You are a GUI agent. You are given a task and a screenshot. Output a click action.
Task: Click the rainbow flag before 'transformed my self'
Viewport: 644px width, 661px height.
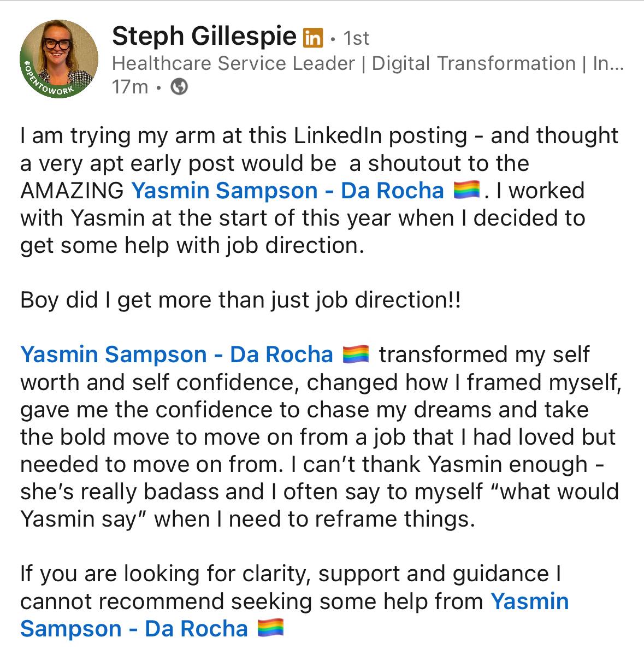[x=356, y=355]
